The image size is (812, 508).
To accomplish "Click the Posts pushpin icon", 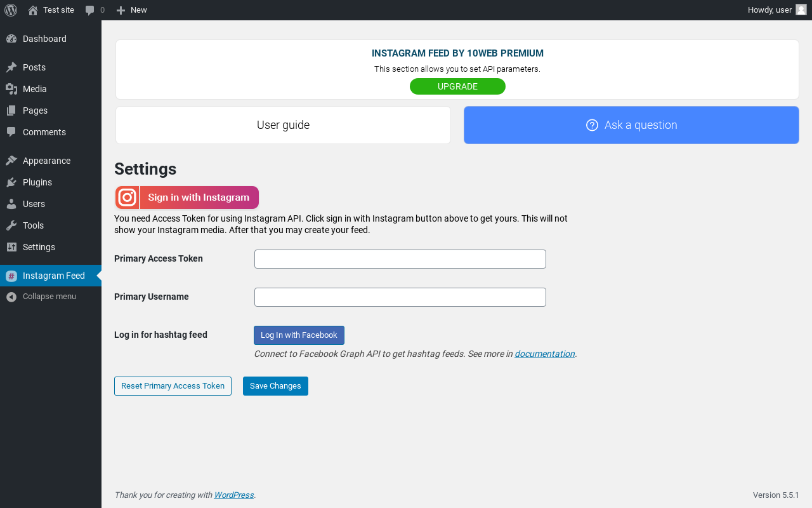I will click(11, 67).
